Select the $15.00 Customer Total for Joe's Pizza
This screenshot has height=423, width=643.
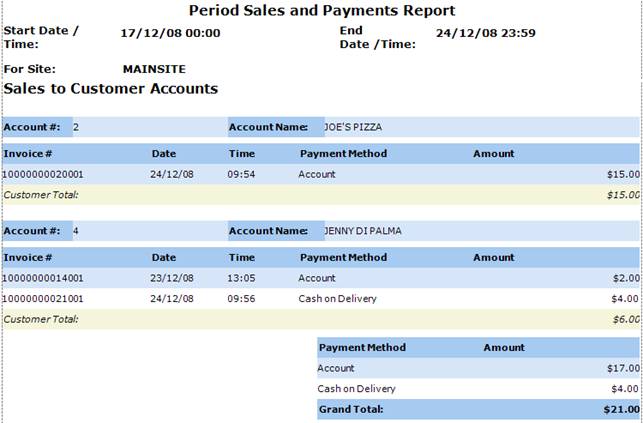coord(623,195)
